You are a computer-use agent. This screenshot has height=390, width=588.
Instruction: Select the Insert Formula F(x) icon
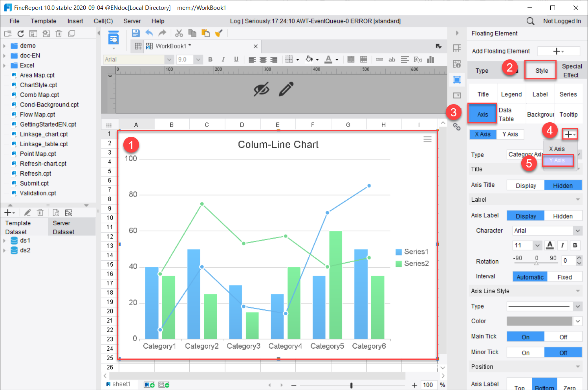click(x=417, y=59)
